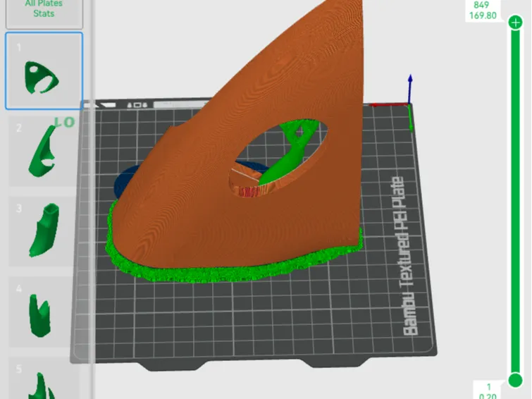Select plate 1 thumbnail
Viewport: 532px width, 399px height.
click(x=44, y=71)
